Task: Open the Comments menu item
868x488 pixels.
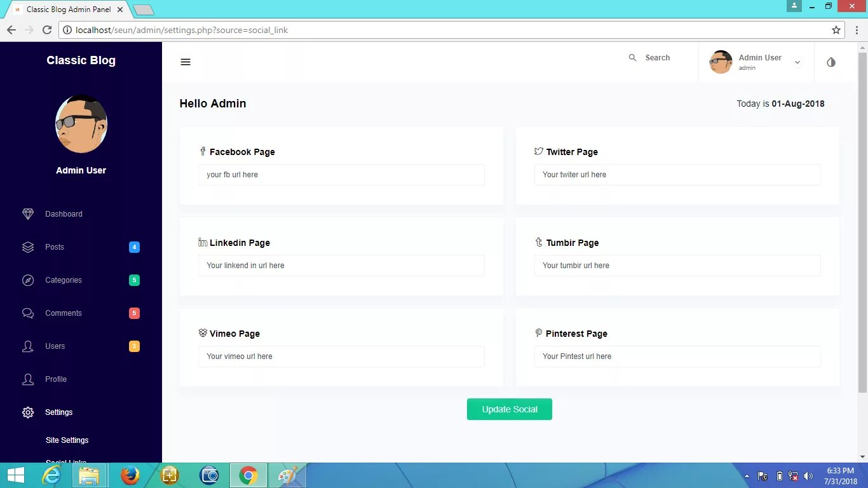Action: 64,313
